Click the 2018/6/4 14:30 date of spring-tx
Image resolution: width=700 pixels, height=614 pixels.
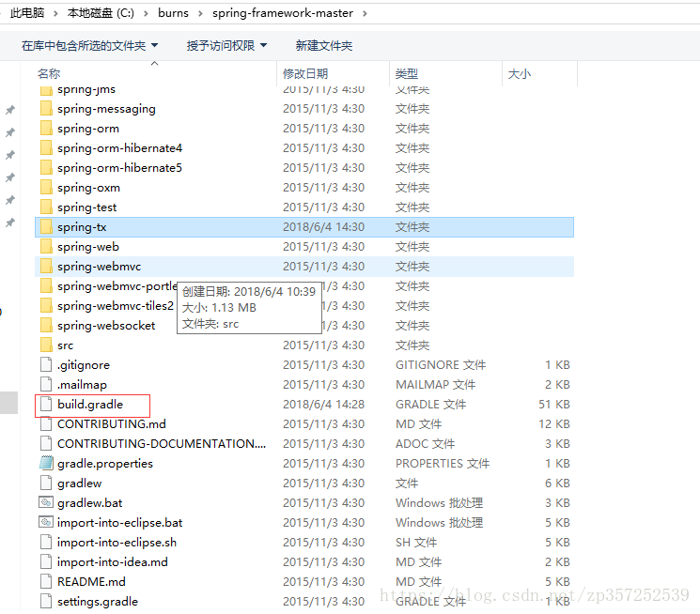point(323,226)
